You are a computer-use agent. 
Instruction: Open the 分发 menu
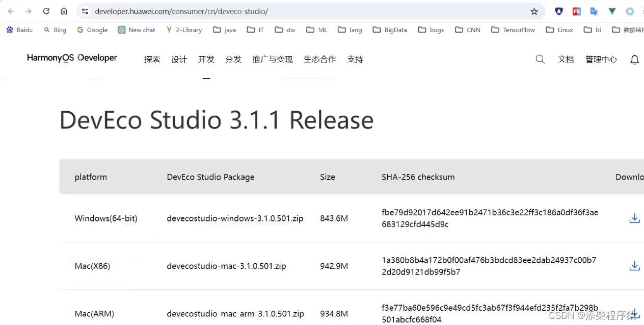click(233, 59)
